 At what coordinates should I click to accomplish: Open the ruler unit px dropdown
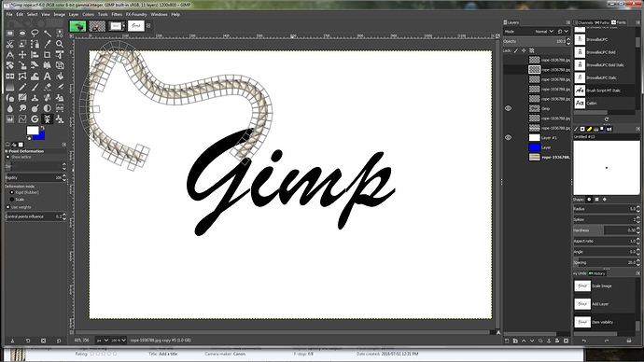pyautogui.click(x=103, y=341)
